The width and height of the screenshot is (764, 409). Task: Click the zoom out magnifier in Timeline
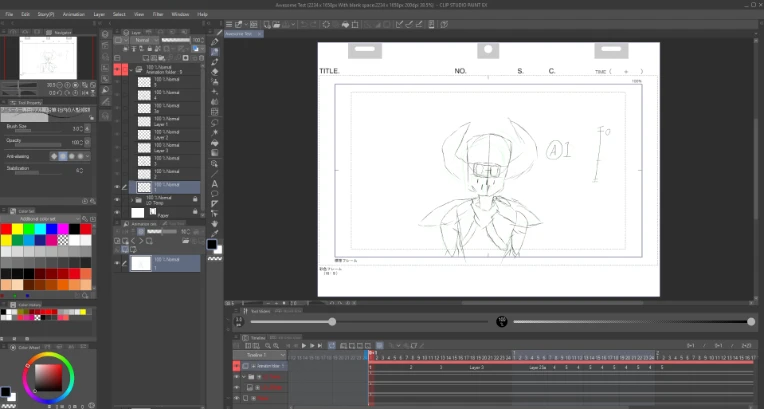click(x=267, y=346)
